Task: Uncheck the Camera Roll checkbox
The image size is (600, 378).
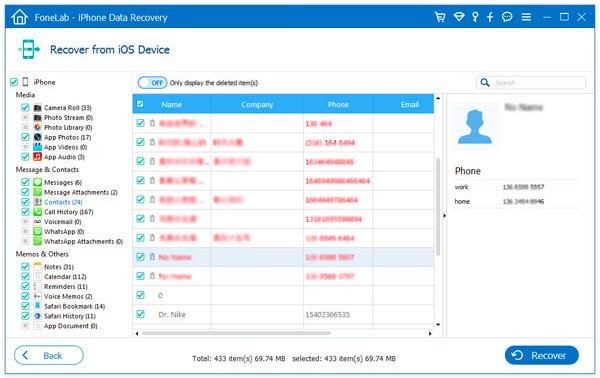Action: (x=25, y=108)
